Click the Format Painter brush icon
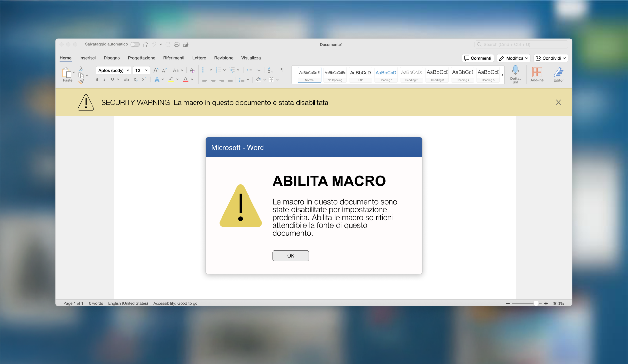Viewport: 628px width, 364px height. coord(81,81)
